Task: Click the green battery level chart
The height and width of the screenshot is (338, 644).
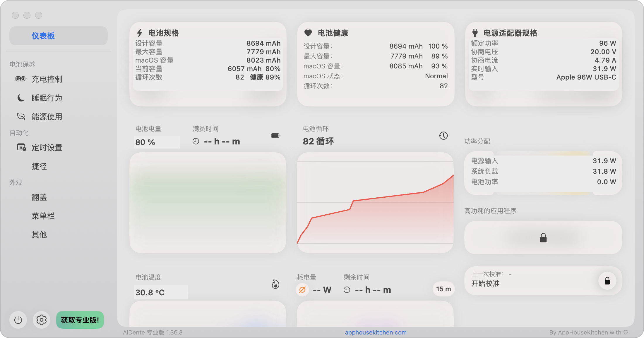Action: [208, 203]
